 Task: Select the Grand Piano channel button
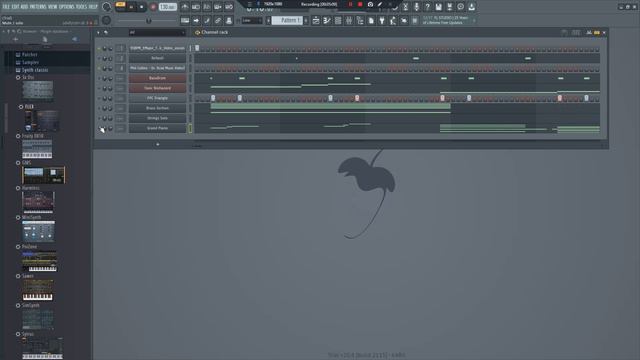[157, 128]
